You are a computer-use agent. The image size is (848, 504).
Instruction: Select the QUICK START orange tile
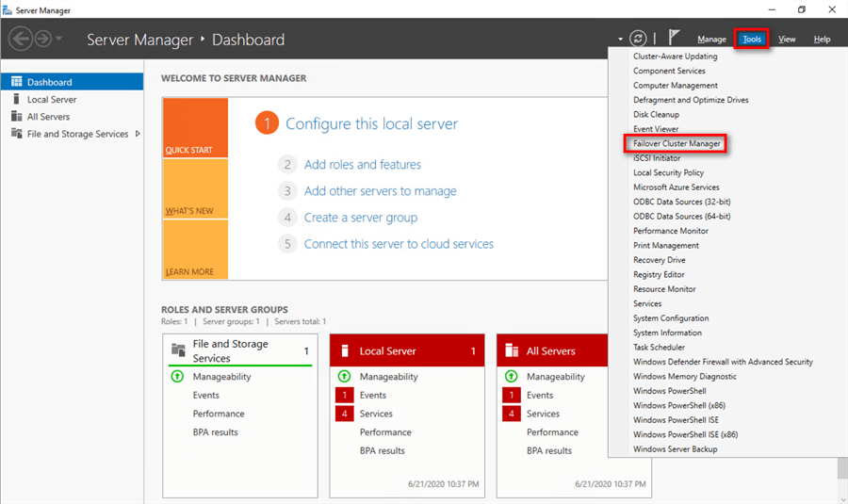pos(195,128)
